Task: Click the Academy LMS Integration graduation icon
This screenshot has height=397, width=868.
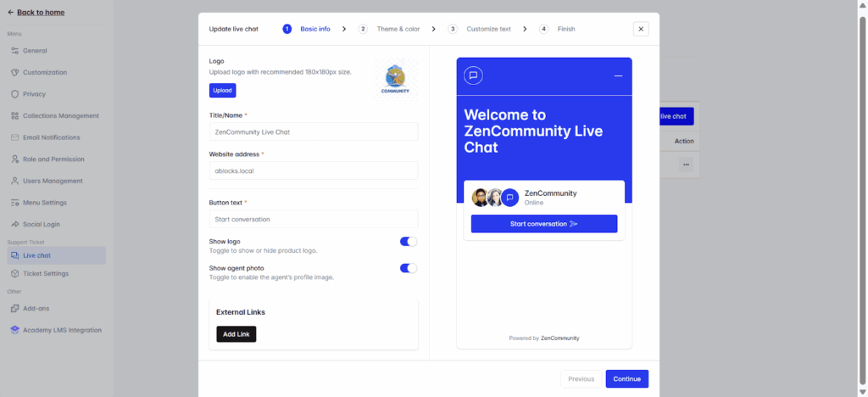Action: (15, 330)
